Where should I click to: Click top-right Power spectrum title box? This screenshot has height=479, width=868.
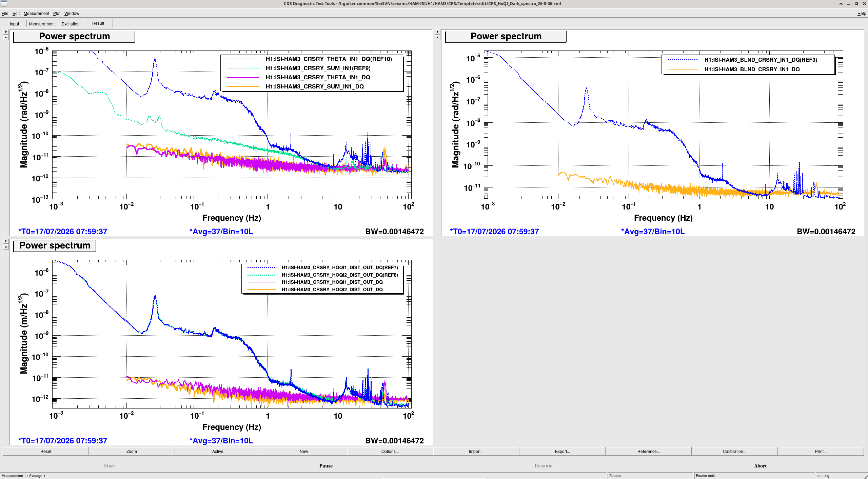tap(506, 37)
